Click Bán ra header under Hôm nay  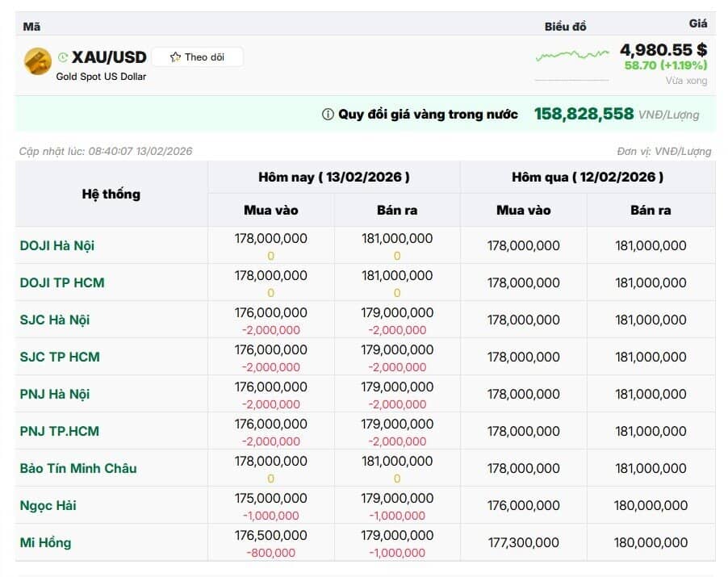coord(397,211)
